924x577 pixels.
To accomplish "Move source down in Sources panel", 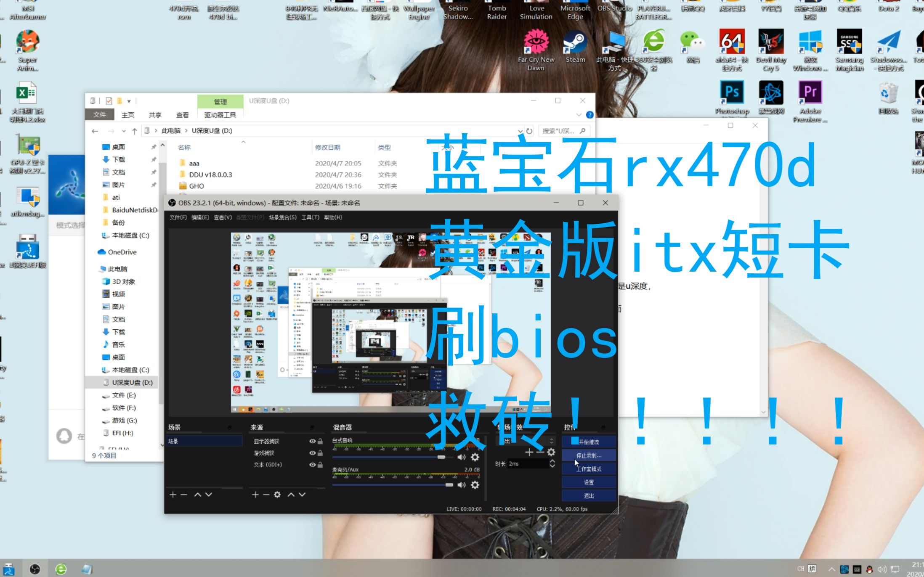I will tap(302, 495).
